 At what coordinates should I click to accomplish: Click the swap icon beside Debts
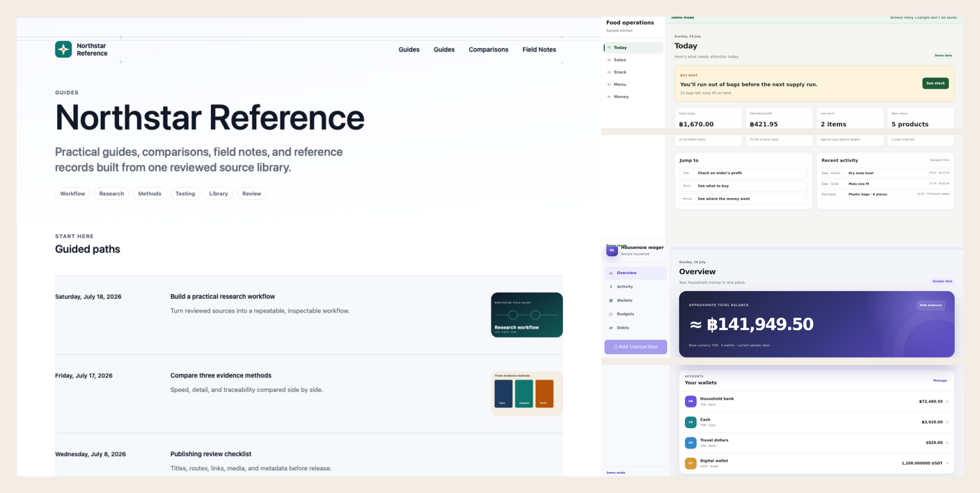click(x=611, y=328)
